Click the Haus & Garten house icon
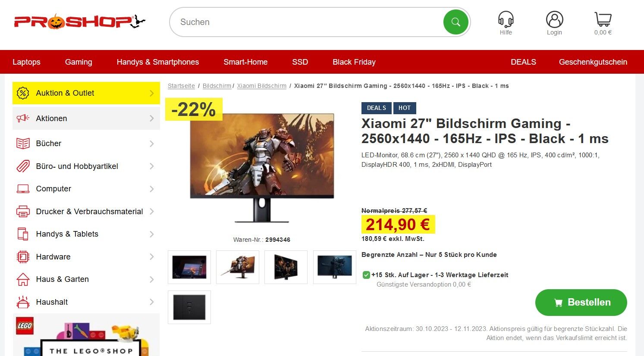The image size is (644, 356). tap(23, 279)
